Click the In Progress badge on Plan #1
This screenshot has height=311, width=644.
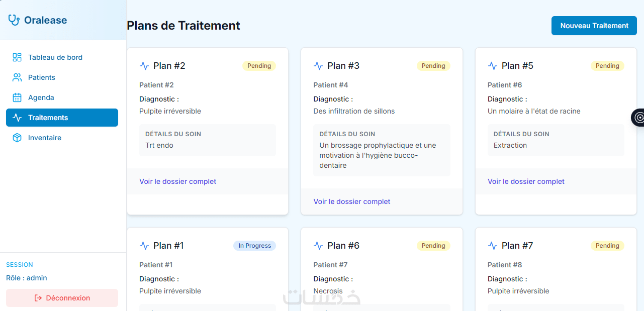pos(254,246)
